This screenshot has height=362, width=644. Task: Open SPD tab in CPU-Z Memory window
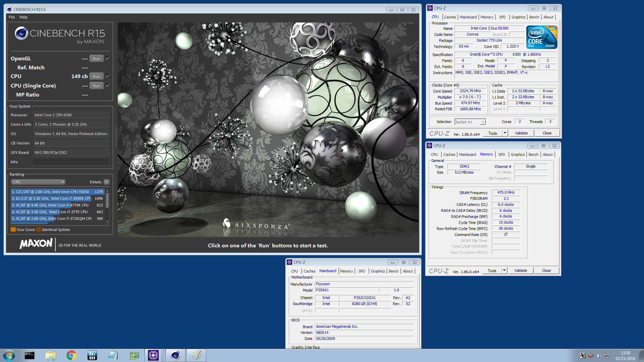point(501,155)
